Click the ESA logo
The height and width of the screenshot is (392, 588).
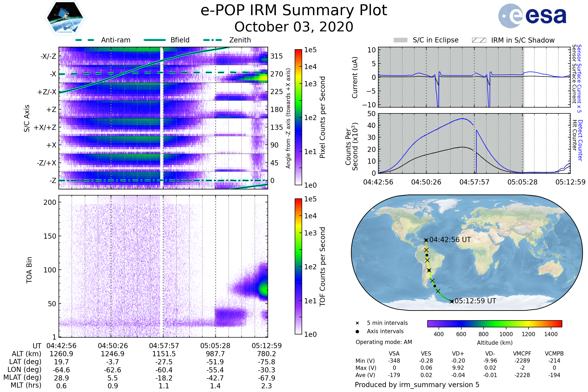[x=532, y=16]
